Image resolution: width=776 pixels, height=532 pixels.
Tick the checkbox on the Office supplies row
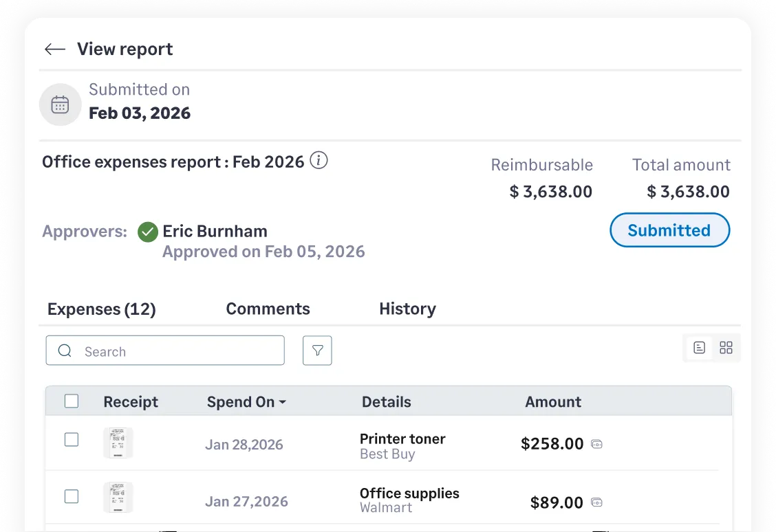pyautogui.click(x=71, y=496)
